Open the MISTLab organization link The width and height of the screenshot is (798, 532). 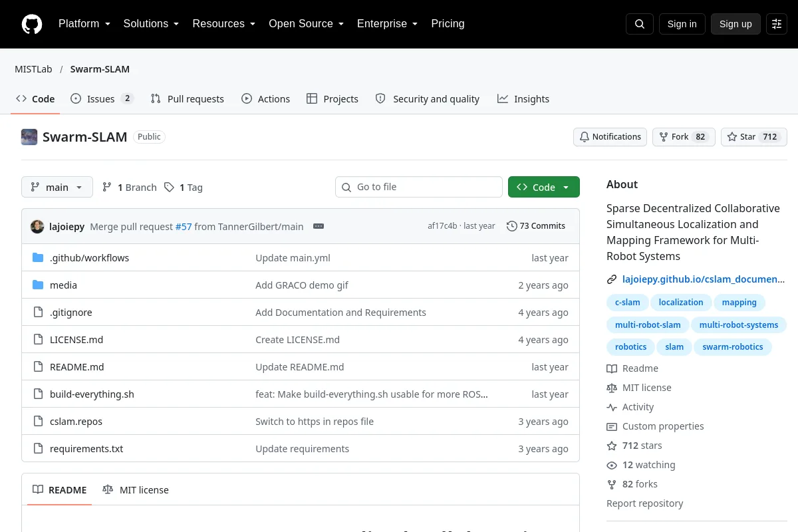click(x=33, y=69)
